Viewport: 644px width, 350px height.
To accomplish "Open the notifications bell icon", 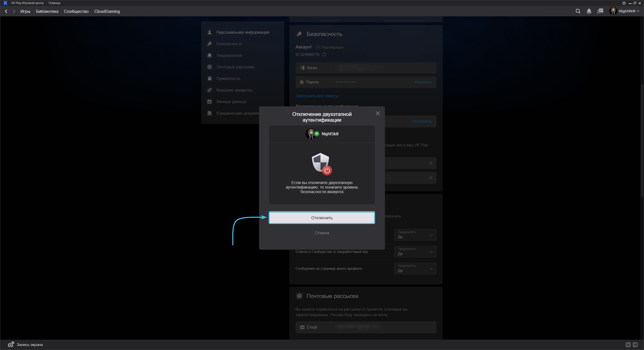I will tap(589, 11).
